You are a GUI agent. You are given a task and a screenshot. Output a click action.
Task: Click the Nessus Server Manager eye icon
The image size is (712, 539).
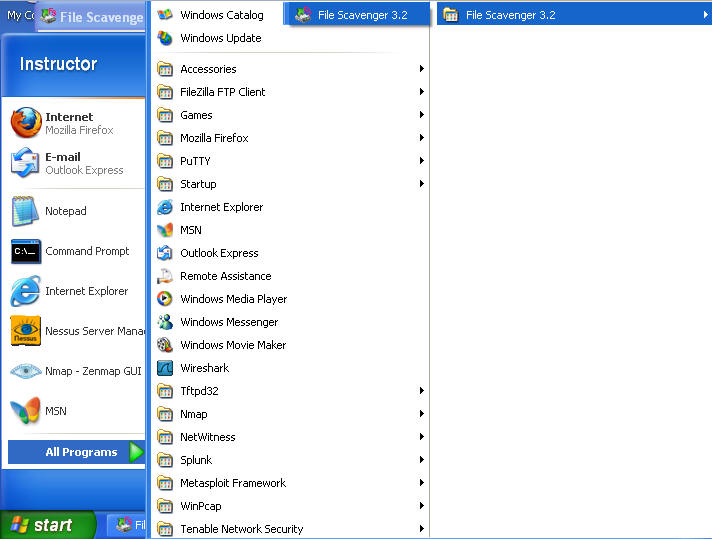pos(26,331)
